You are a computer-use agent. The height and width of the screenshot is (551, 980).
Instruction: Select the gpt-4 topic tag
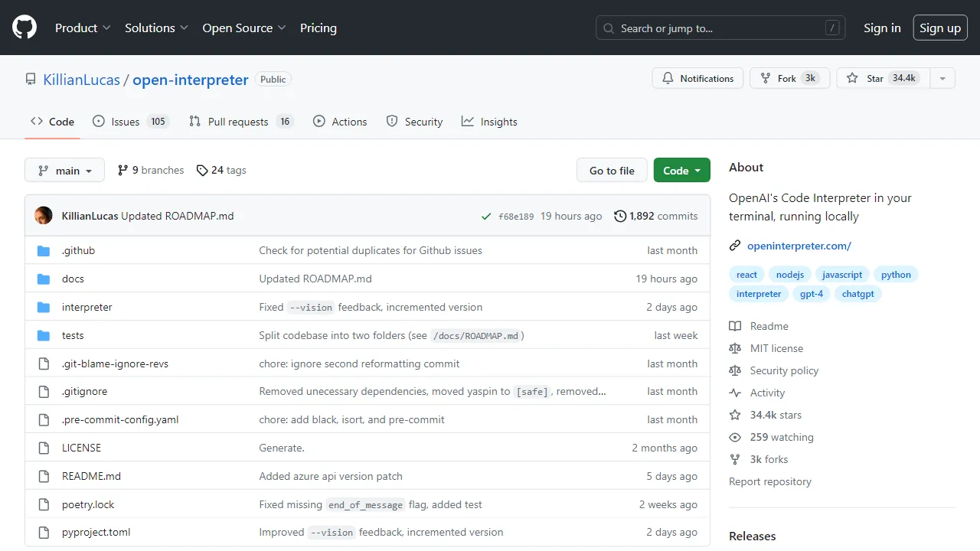pos(811,294)
